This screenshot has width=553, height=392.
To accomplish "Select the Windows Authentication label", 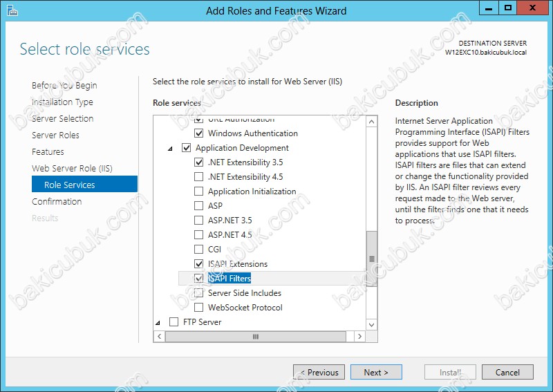I will pyautogui.click(x=253, y=133).
